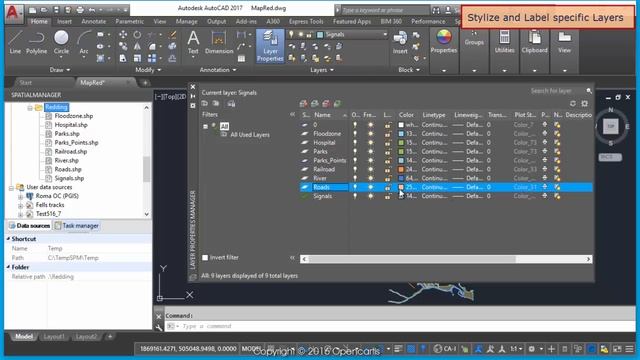
Task: Toggle Freeze sun for Parks layer
Action: [x=371, y=151]
